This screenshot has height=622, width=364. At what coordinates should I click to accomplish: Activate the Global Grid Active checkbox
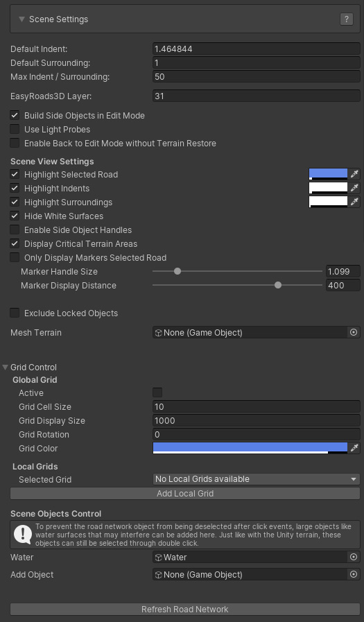[x=157, y=392]
